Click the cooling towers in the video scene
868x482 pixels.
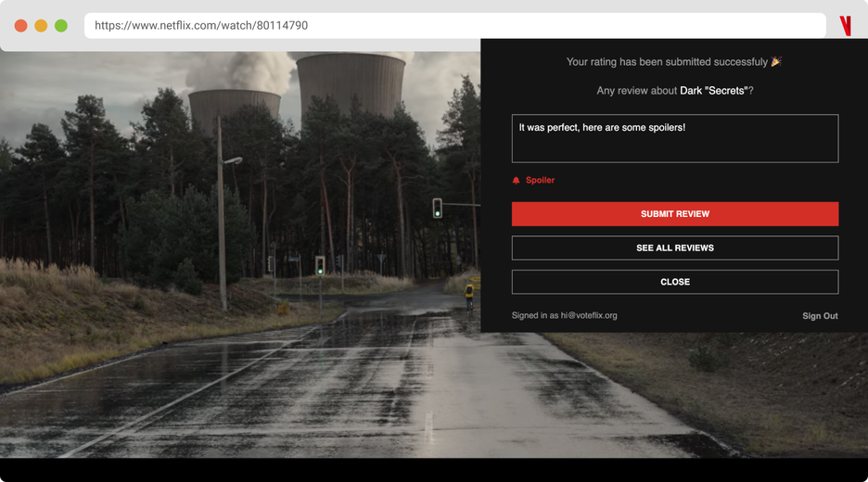[x=298, y=89]
